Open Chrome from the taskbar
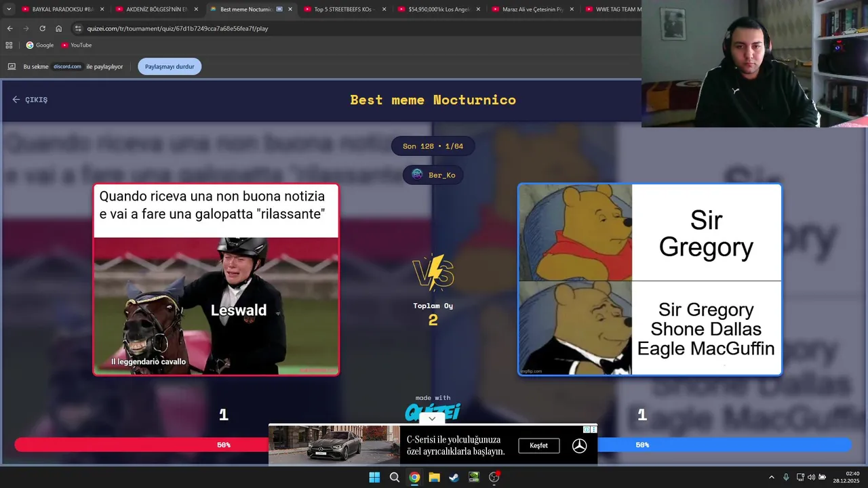Viewport: 868px width, 488px height. point(414,477)
